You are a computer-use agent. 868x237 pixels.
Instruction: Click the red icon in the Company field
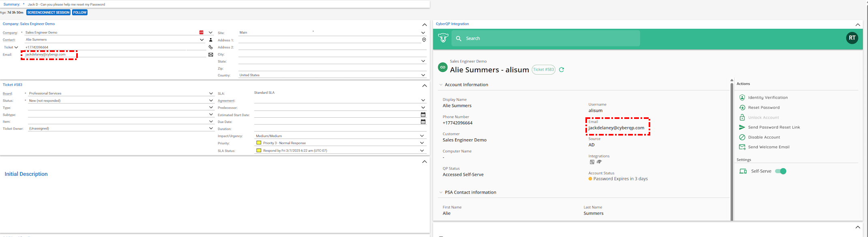(x=201, y=32)
